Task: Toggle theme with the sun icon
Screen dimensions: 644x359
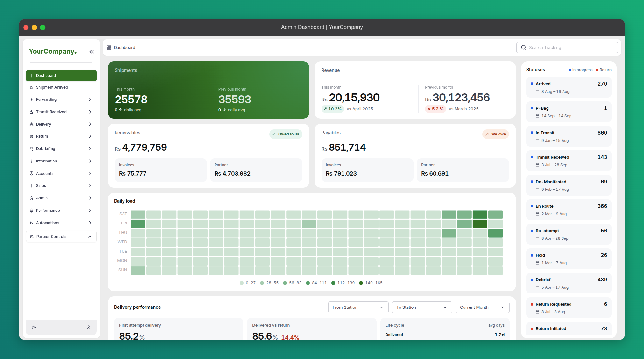Action: tap(34, 327)
